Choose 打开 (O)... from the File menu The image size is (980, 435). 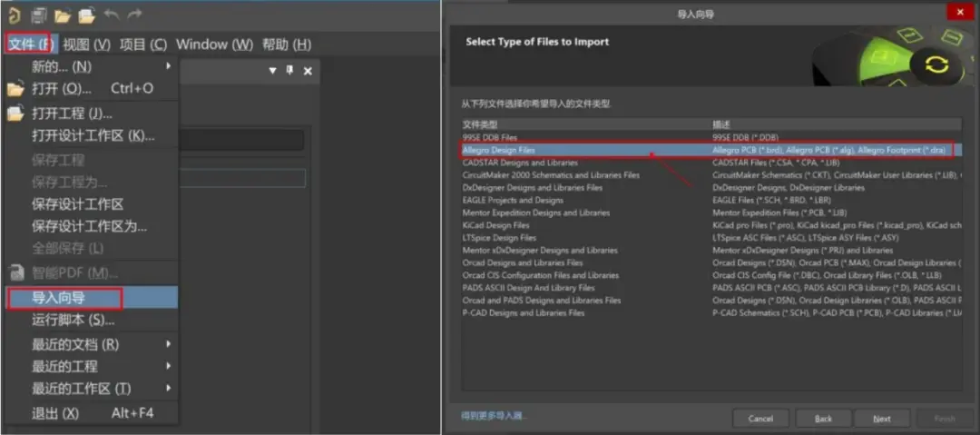coord(92,88)
